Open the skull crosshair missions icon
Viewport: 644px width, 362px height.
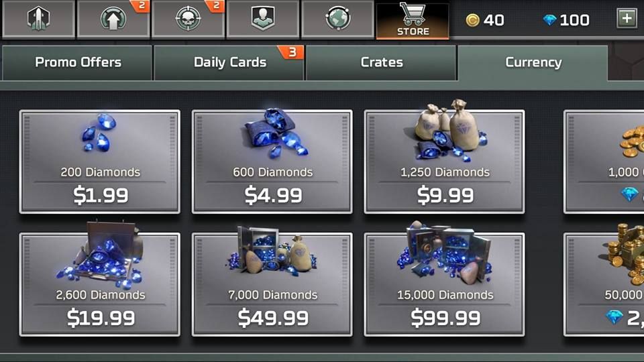click(188, 19)
